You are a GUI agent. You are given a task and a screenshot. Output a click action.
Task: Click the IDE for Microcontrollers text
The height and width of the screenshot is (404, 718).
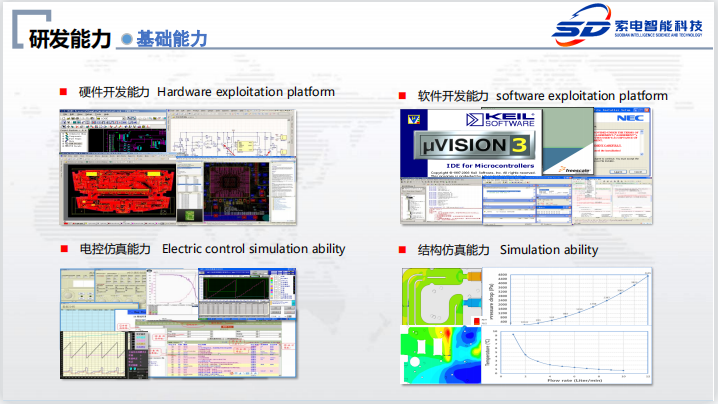pos(490,165)
